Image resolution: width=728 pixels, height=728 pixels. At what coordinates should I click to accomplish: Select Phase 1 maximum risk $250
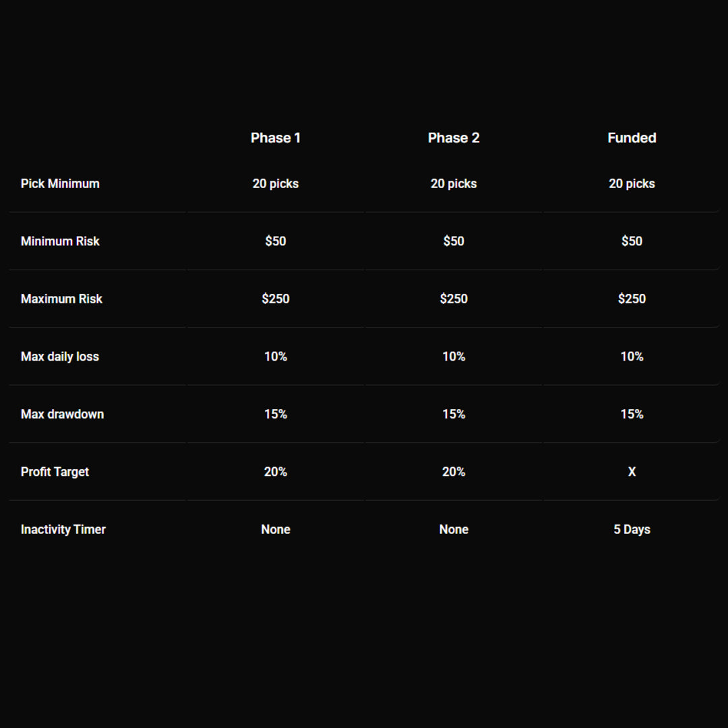(275, 299)
